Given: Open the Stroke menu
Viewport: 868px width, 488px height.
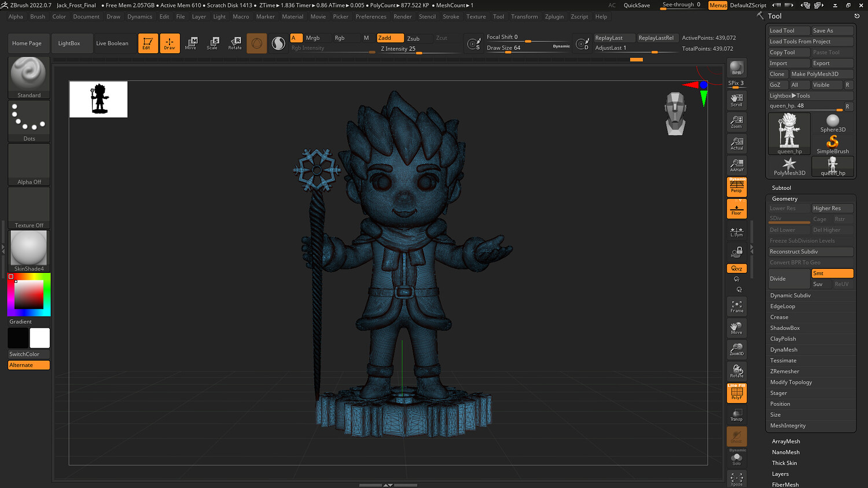Looking at the screenshot, I should (451, 17).
